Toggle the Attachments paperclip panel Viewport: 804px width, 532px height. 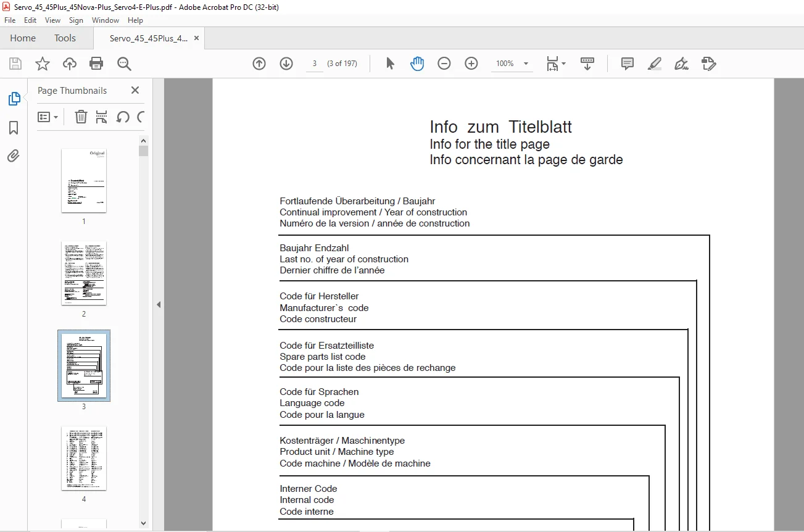pos(14,156)
